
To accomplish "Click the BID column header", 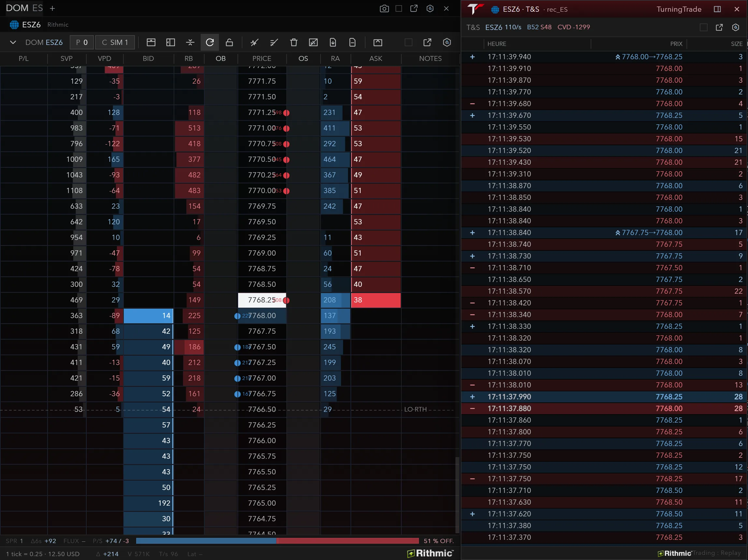I will click(148, 59).
